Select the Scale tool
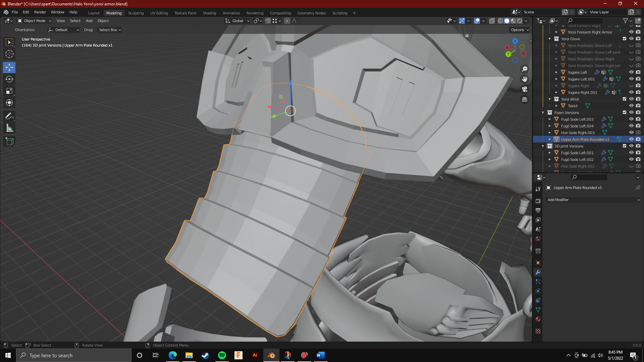 [x=9, y=91]
